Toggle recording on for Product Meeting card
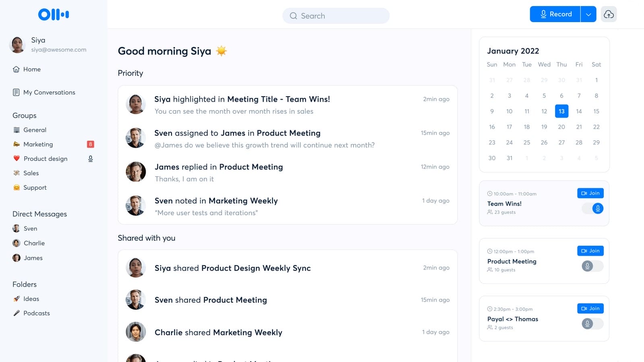This screenshot has height=362, width=644. 592,266
